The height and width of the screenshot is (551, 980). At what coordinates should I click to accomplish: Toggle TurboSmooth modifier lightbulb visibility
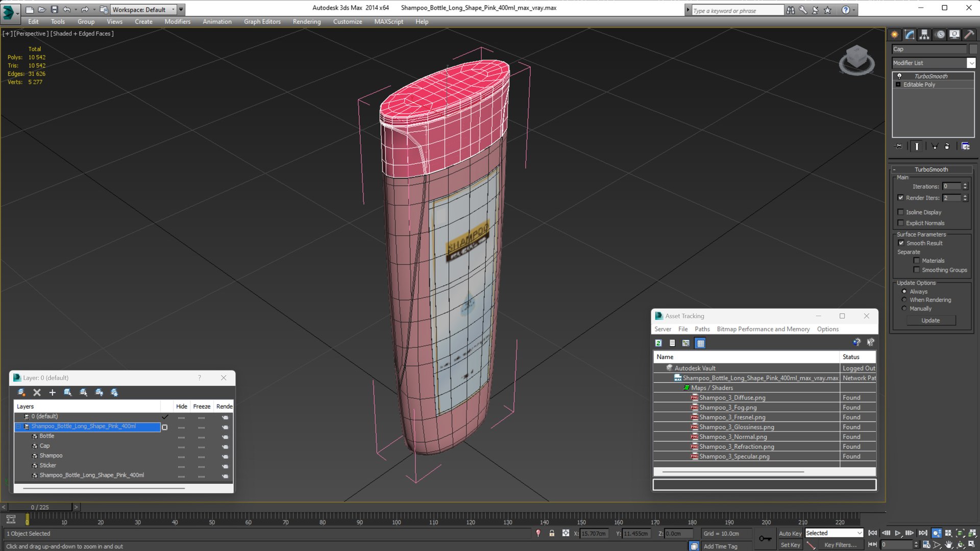[899, 76]
